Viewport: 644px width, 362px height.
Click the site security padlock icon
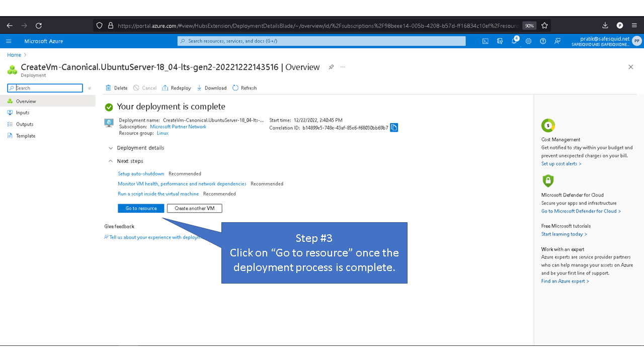tap(110, 26)
